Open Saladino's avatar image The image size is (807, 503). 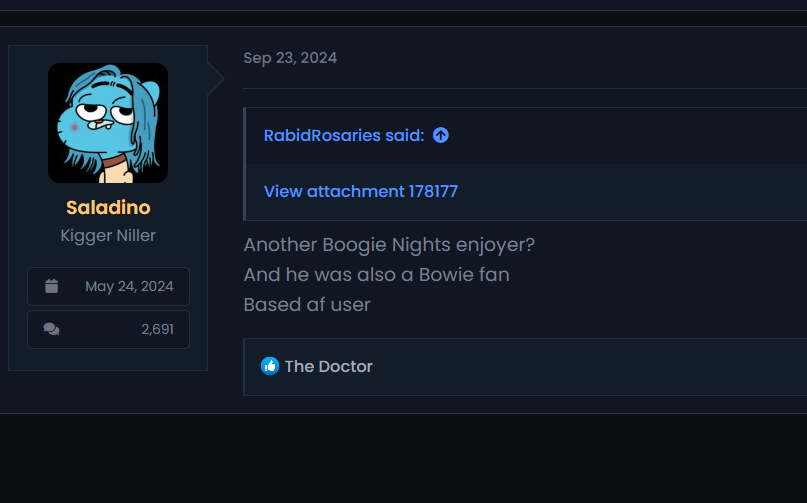click(108, 123)
